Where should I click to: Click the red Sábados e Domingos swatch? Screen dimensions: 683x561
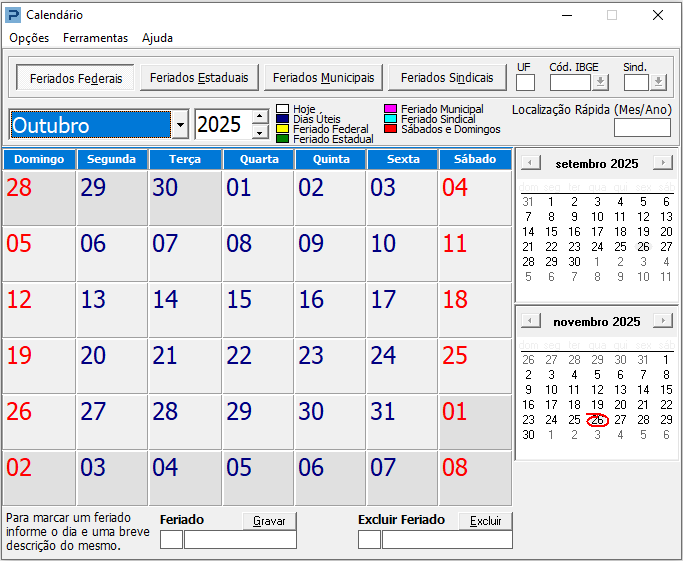click(390, 128)
